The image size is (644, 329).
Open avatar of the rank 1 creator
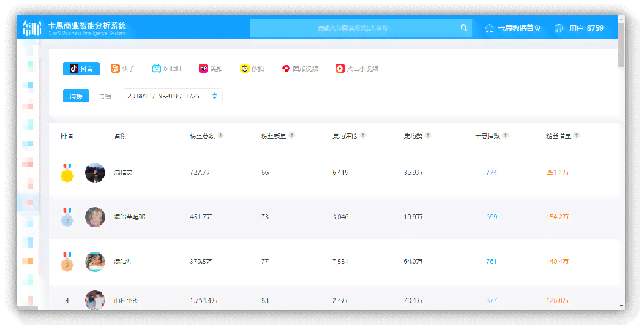pos(95,173)
